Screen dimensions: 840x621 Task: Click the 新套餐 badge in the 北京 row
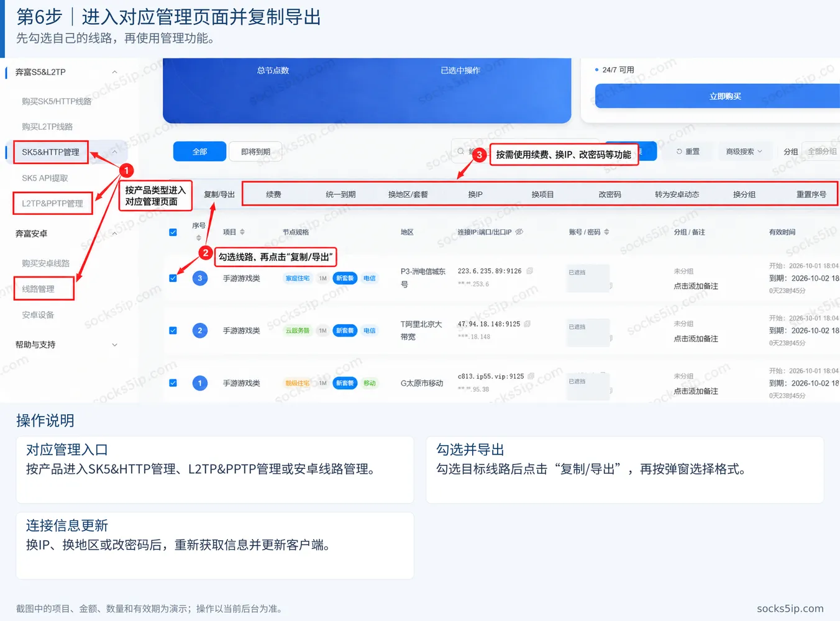[x=345, y=331]
